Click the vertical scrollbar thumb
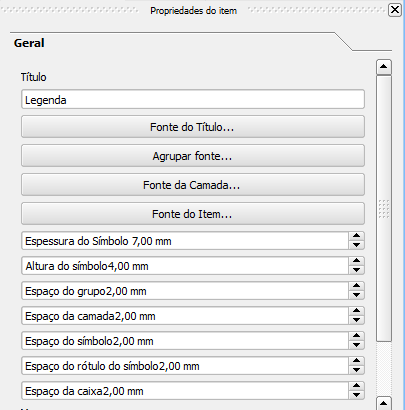 click(x=384, y=208)
